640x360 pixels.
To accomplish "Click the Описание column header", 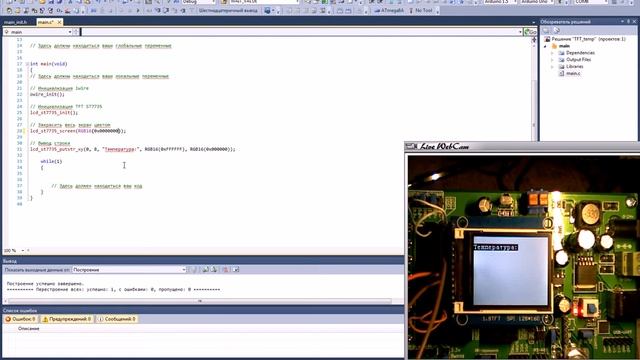I will click(29, 329).
